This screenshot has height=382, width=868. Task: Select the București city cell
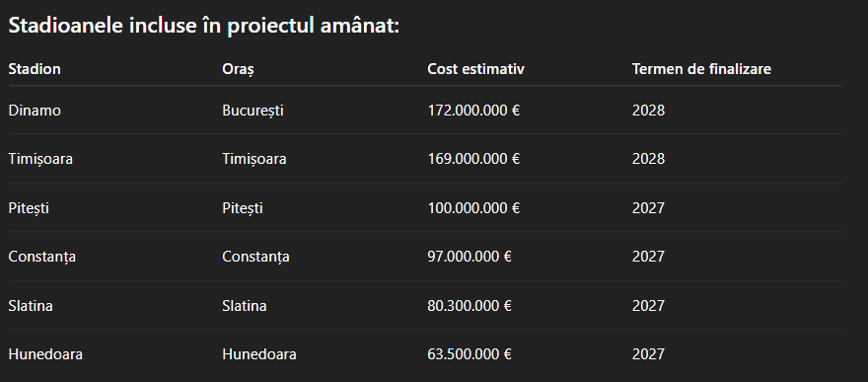click(253, 111)
